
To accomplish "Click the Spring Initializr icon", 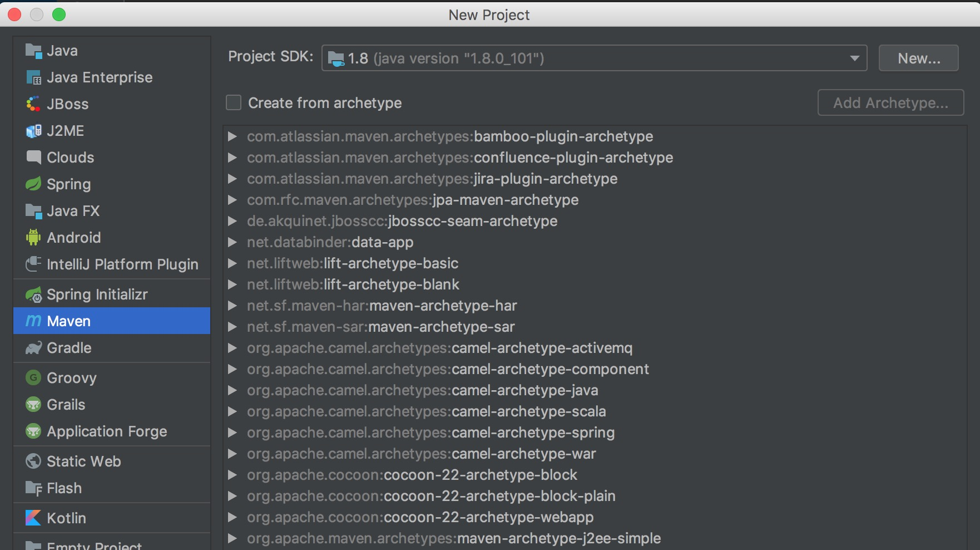I will tap(33, 294).
